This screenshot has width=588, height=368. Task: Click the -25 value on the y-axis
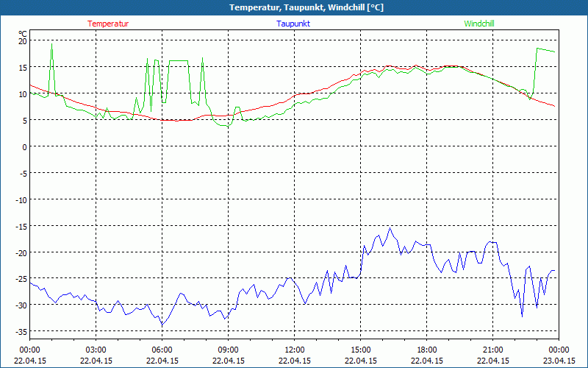click(21, 279)
